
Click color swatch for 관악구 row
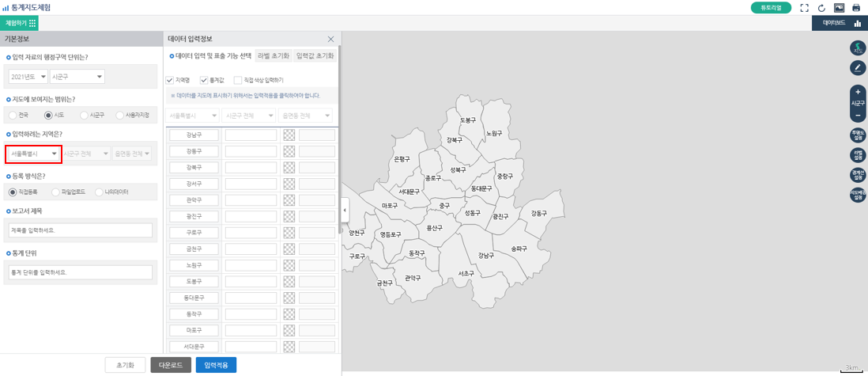(289, 199)
